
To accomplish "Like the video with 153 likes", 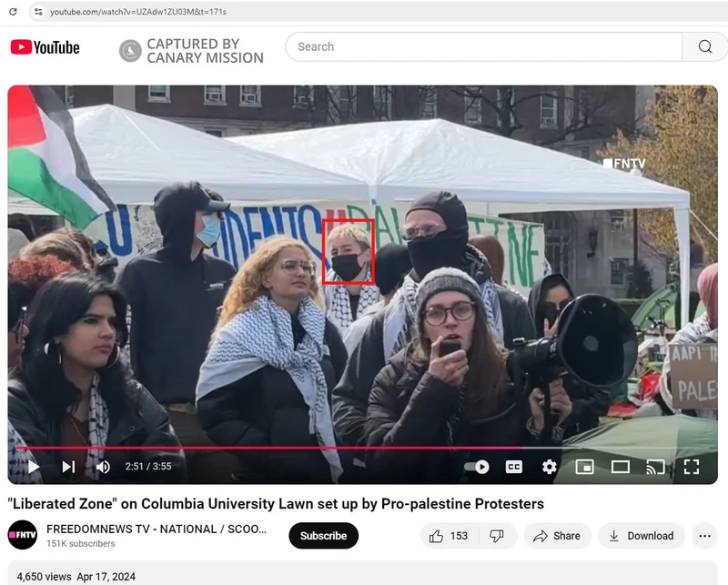I will point(450,536).
